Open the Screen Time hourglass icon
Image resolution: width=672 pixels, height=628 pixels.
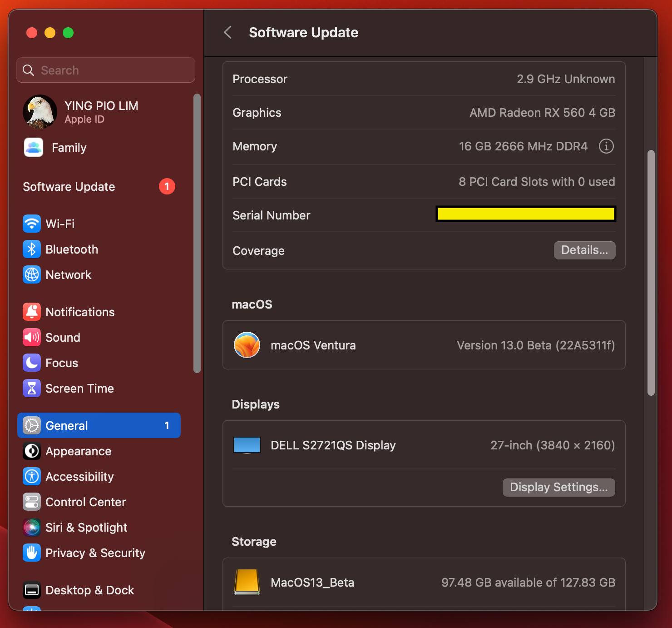coord(32,388)
